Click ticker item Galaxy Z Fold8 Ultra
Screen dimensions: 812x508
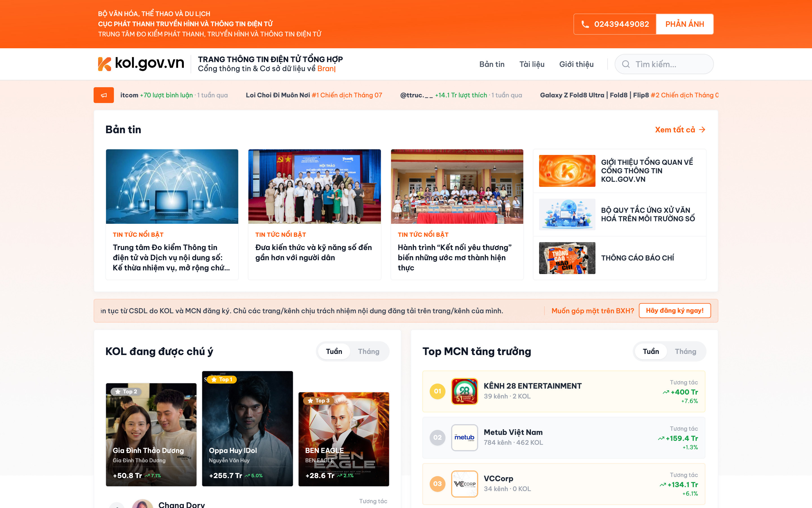point(629,95)
